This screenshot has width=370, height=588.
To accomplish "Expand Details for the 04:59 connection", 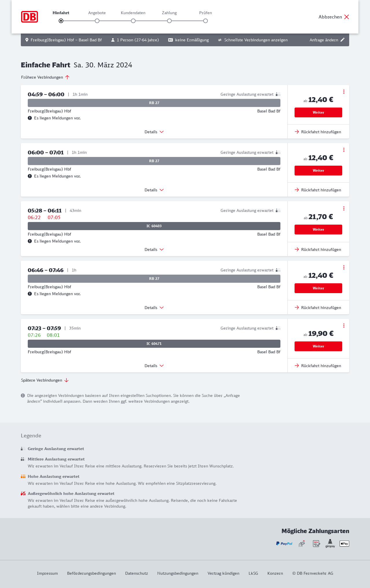I will [x=154, y=132].
